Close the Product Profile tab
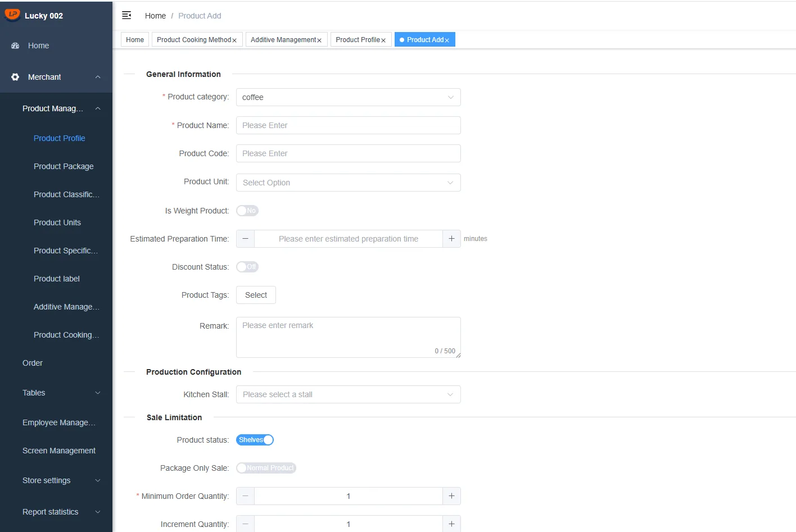Image resolution: width=796 pixels, height=532 pixels. (383, 40)
